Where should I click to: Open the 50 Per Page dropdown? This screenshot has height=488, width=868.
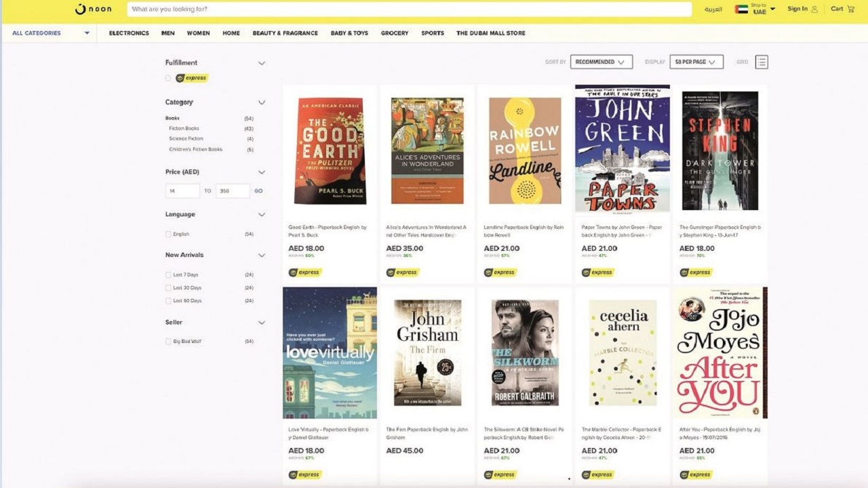point(696,62)
